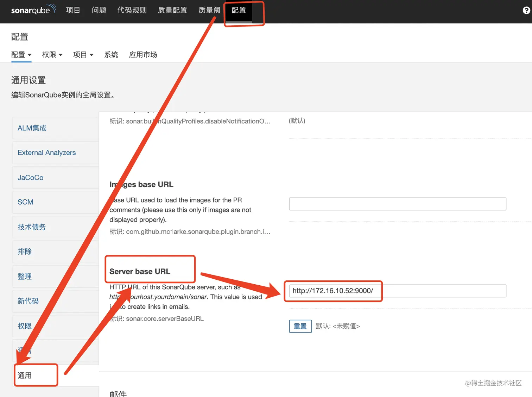Select 权限 in the settings sidebar
This screenshot has height=397, width=532.
click(55, 326)
